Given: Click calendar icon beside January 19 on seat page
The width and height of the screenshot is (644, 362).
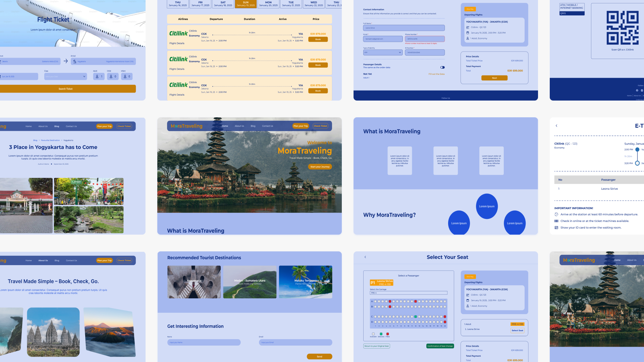Looking at the screenshot, I should point(468,300).
